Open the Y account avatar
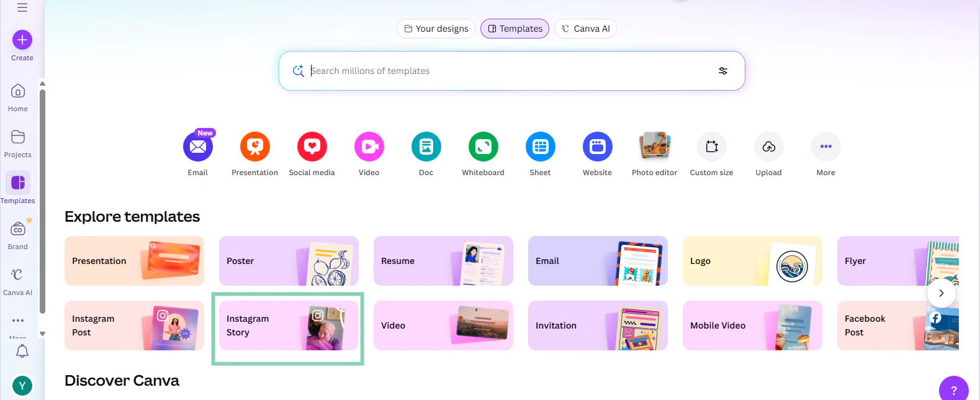Screen dimensions: 980x400 pos(22,386)
